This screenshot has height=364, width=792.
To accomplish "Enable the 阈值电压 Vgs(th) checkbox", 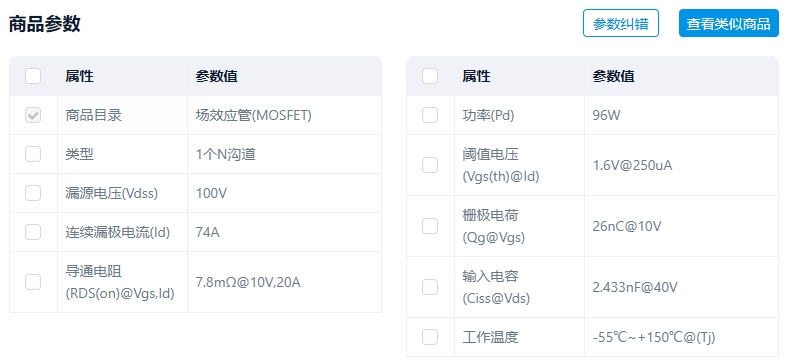I will pos(430,165).
